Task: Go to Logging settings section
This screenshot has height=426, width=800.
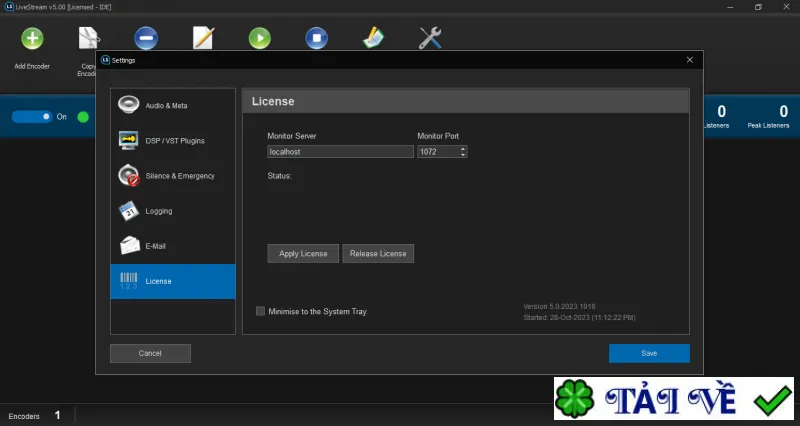Action: pos(173,211)
